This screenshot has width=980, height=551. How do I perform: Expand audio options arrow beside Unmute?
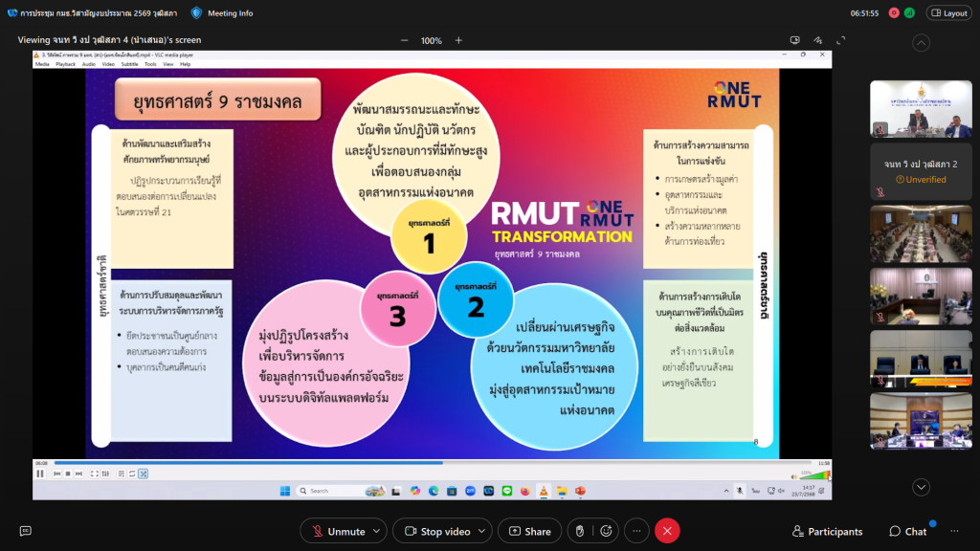pyautogui.click(x=378, y=531)
